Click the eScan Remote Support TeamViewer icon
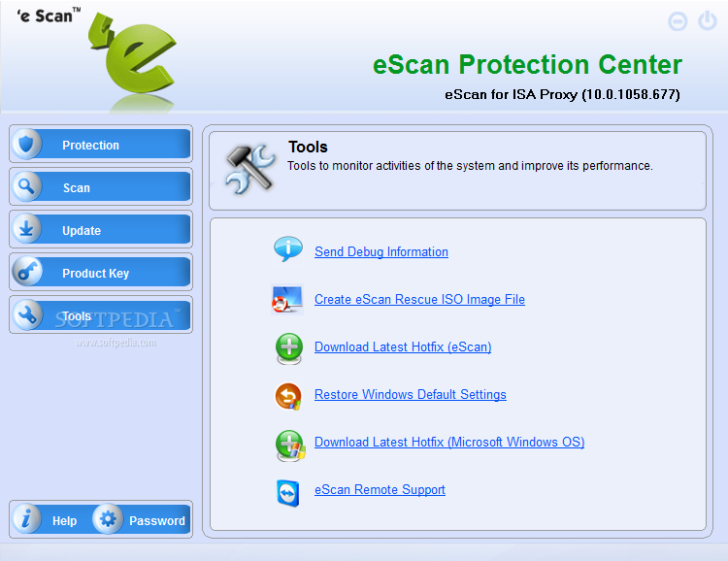 [288, 493]
